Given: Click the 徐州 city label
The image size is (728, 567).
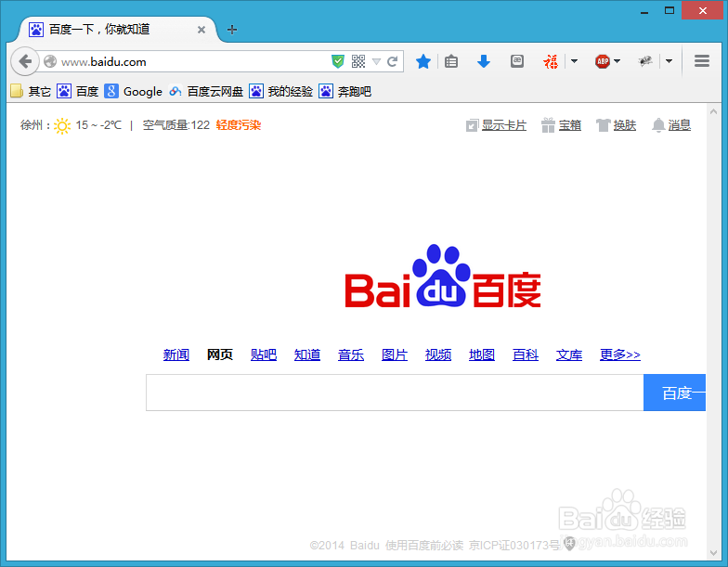Looking at the screenshot, I should (32, 124).
